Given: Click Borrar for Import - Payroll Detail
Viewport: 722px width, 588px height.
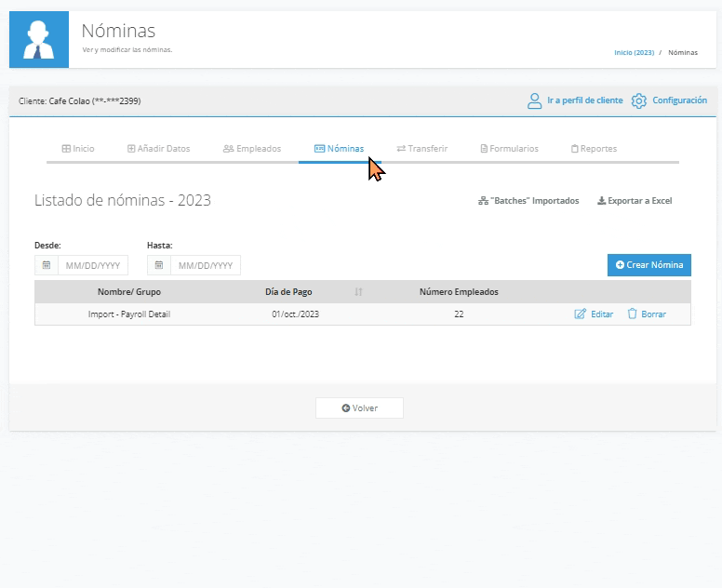Looking at the screenshot, I should (x=647, y=314).
